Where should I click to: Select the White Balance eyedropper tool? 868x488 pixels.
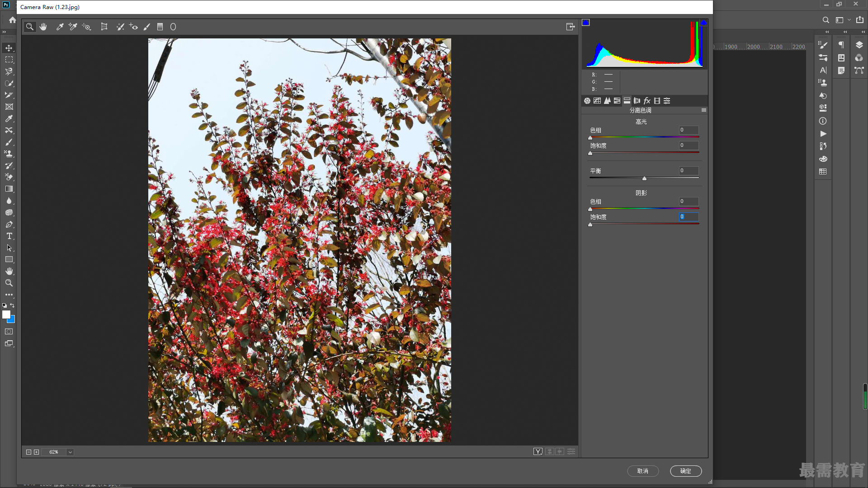pos(60,27)
